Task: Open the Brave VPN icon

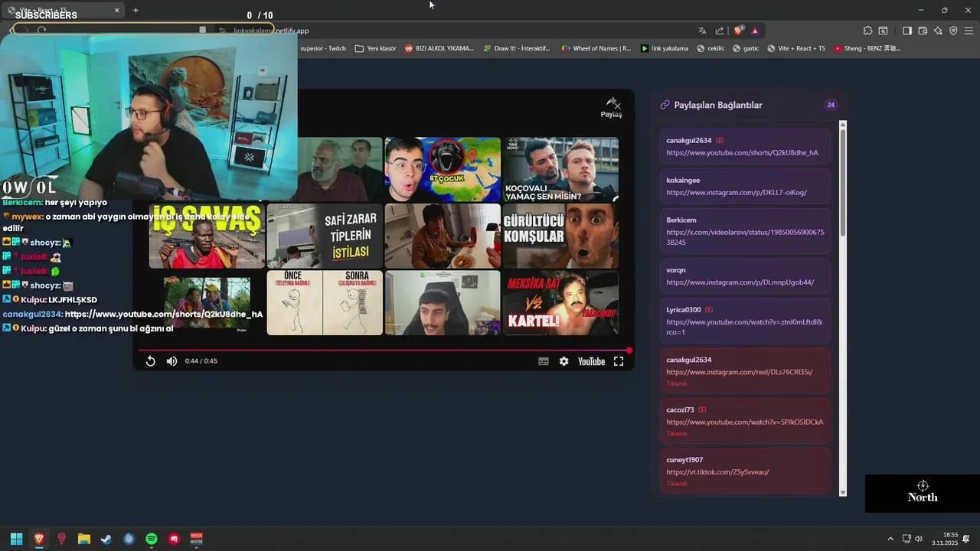Action: 953,31
